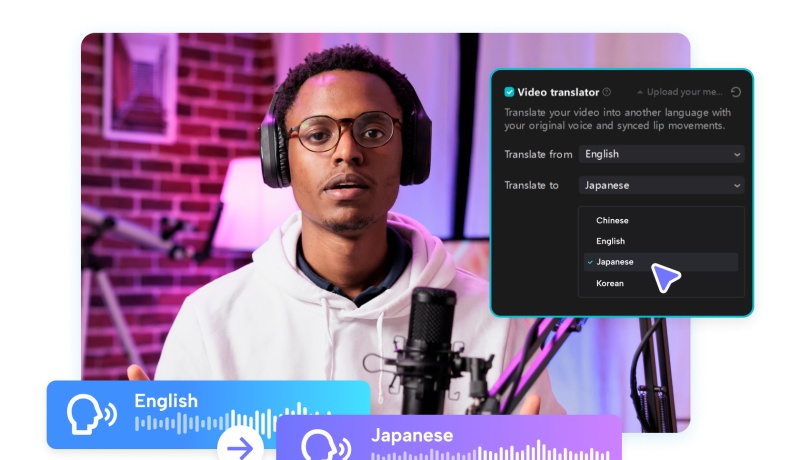Click the Japanese audio card title

[411, 435]
